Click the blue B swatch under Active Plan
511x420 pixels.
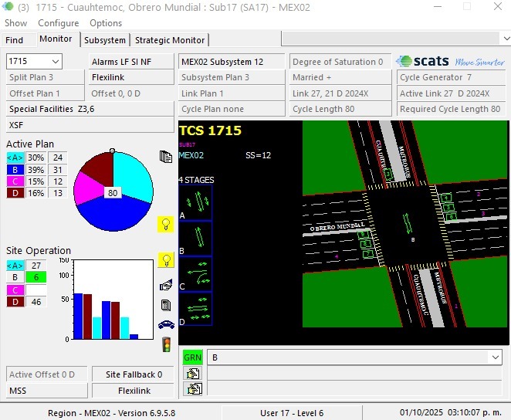click(15, 169)
